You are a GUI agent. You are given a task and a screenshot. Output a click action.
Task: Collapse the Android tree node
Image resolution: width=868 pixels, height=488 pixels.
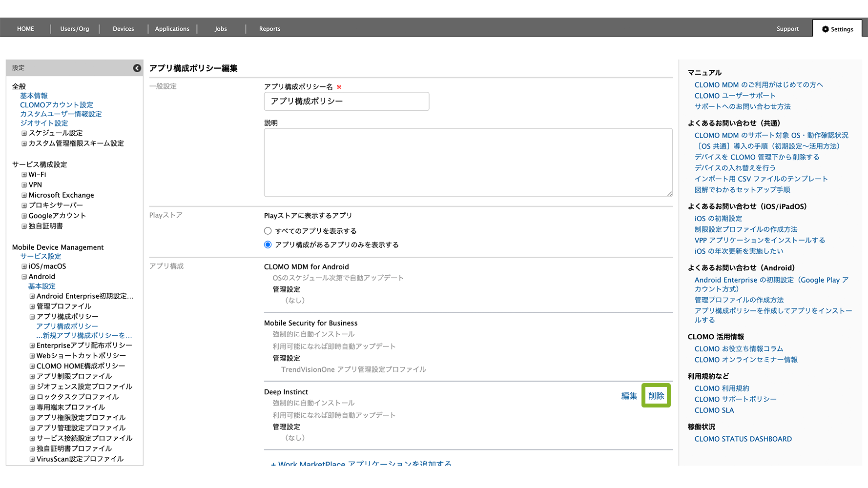point(24,277)
